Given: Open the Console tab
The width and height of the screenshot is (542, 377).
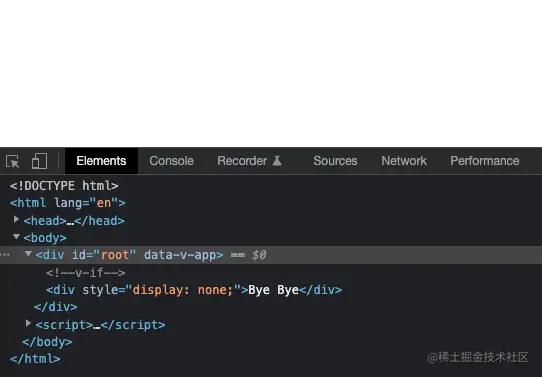Looking at the screenshot, I should tap(171, 161).
